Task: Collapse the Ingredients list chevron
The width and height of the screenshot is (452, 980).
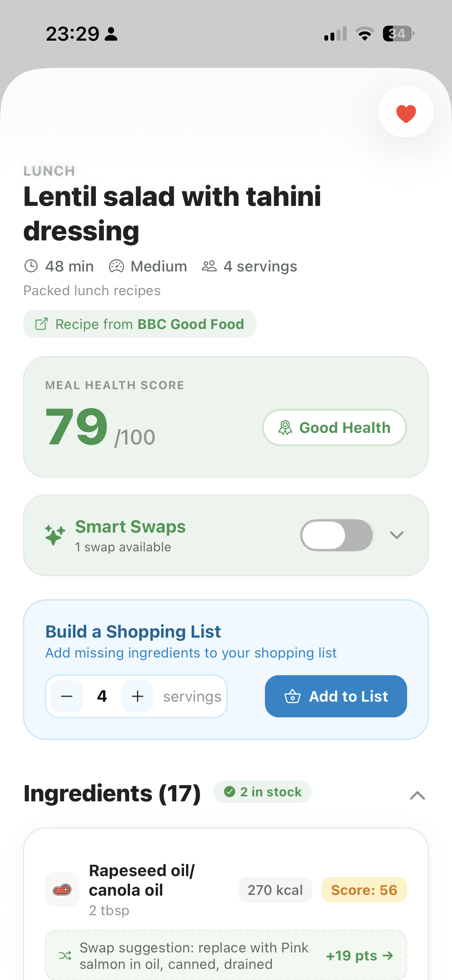Action: (x=417, y=796)
